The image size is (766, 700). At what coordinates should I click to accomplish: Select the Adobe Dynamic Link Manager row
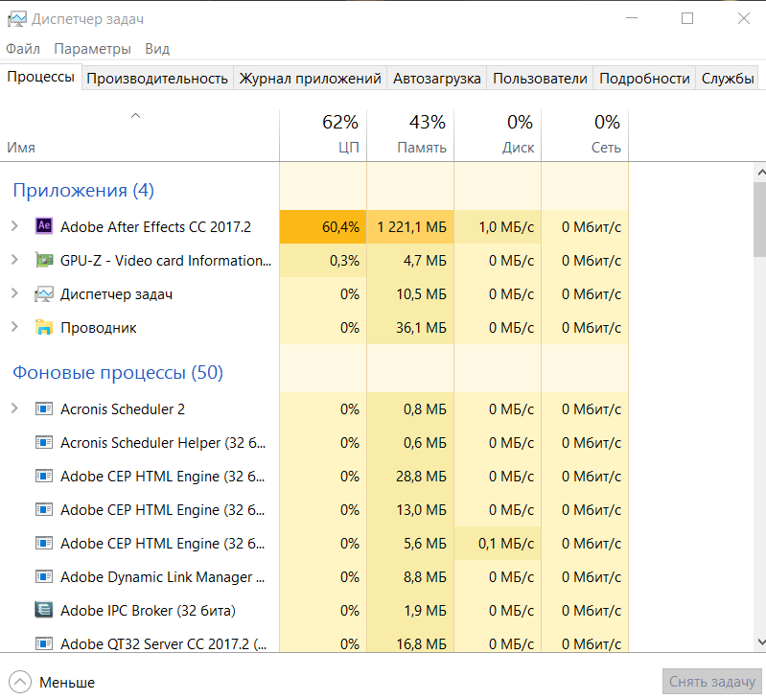coord(314,577)
